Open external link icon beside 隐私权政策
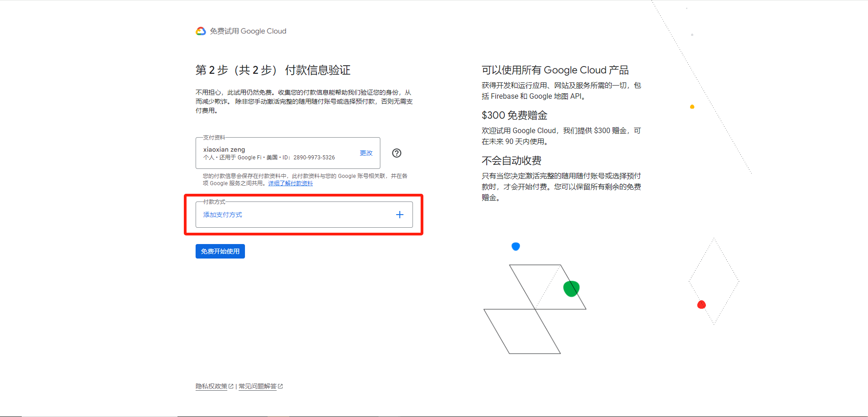Image resolution: width=868 pixels, height=417 pixels. tap(231, 386)
